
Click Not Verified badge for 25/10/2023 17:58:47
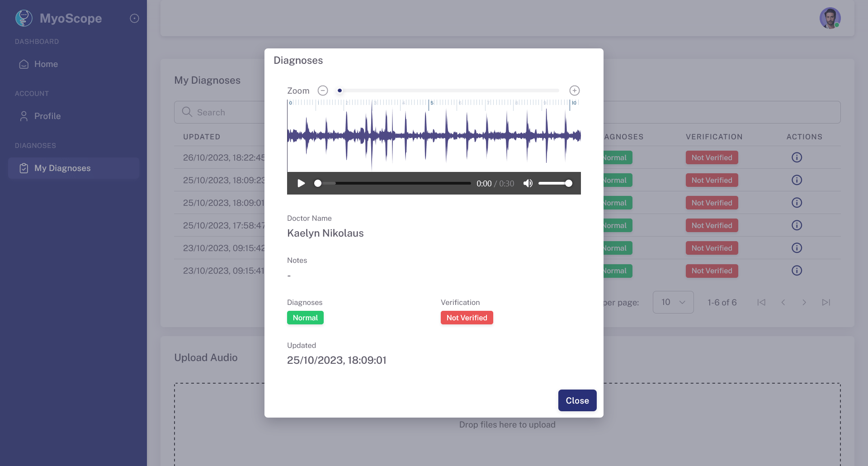pos(712,225)
